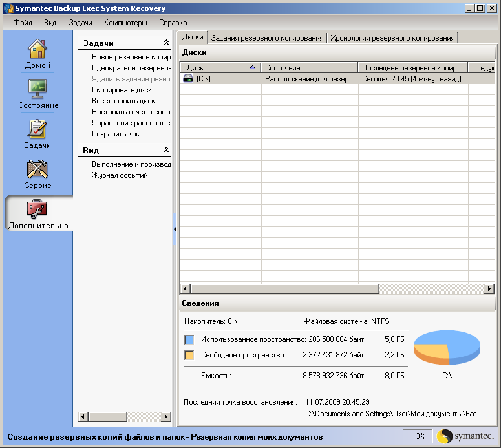This screenshot has height=448, width=501.
Task: Open the Задачи clipboard icon in sidebar
Action: 37,129
